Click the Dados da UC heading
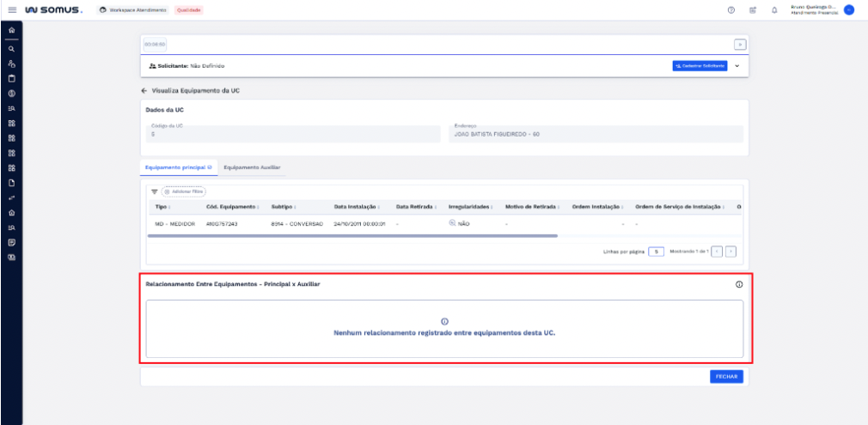The height and width of the screenshot is (425, 868). tap(164, 110)
